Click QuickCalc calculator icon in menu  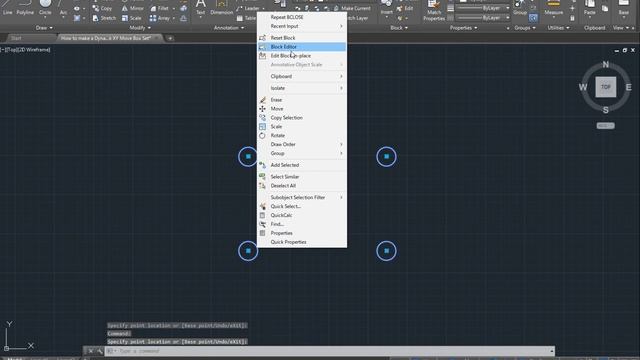point(262,216)
